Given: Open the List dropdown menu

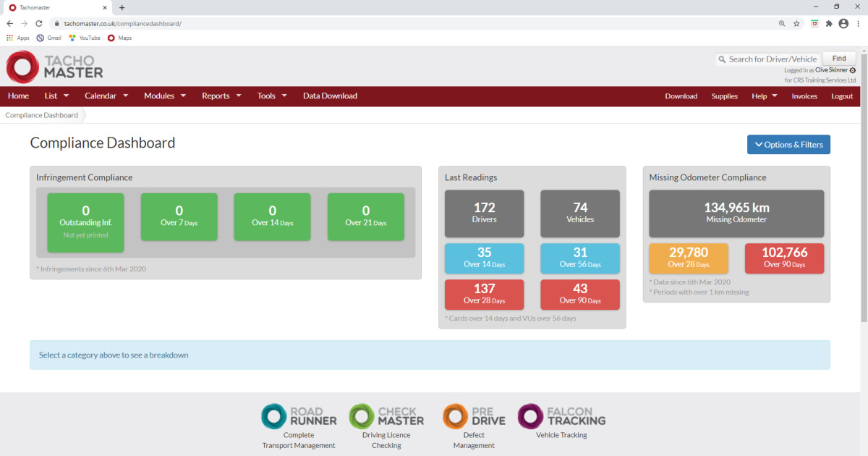Looking at the screenshot, I should pyautogui.click(x=56, y=96).
